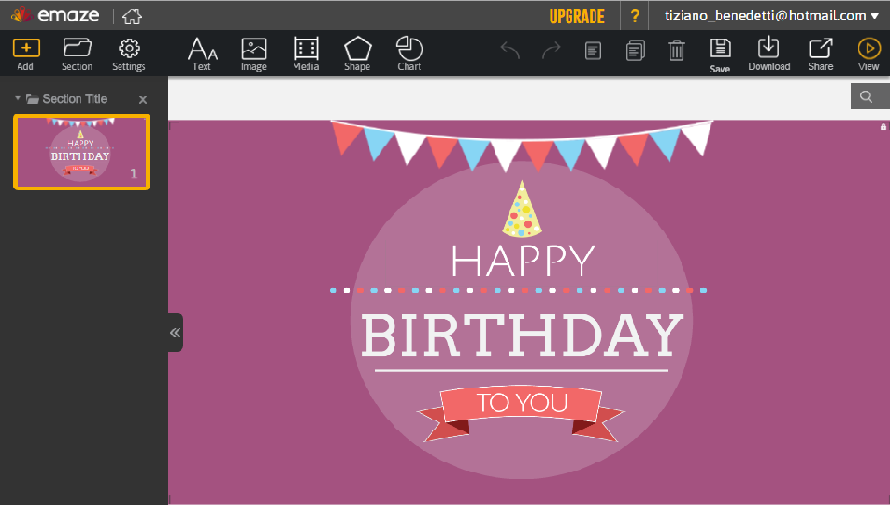Select the party hat graphic

click(522, 209)
